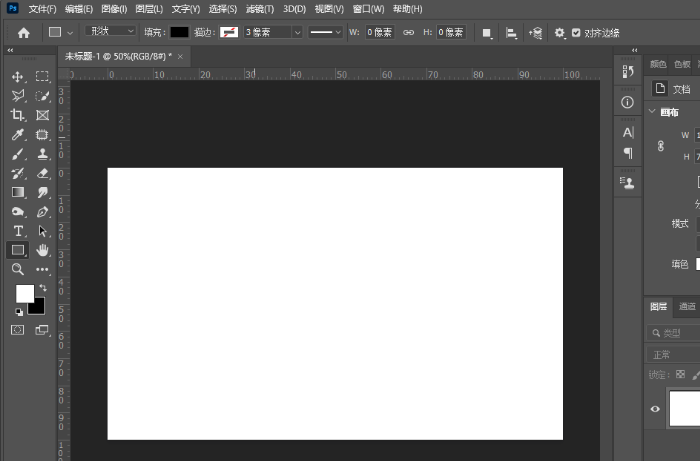Toggle the align edges checkbox

click(576, 33)
